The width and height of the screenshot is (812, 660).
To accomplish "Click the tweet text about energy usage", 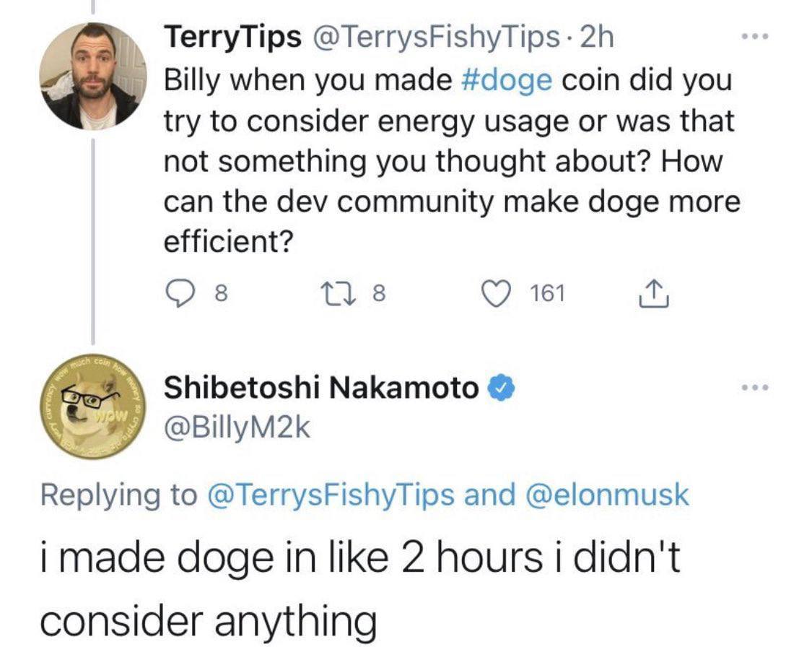I will 448,121.
